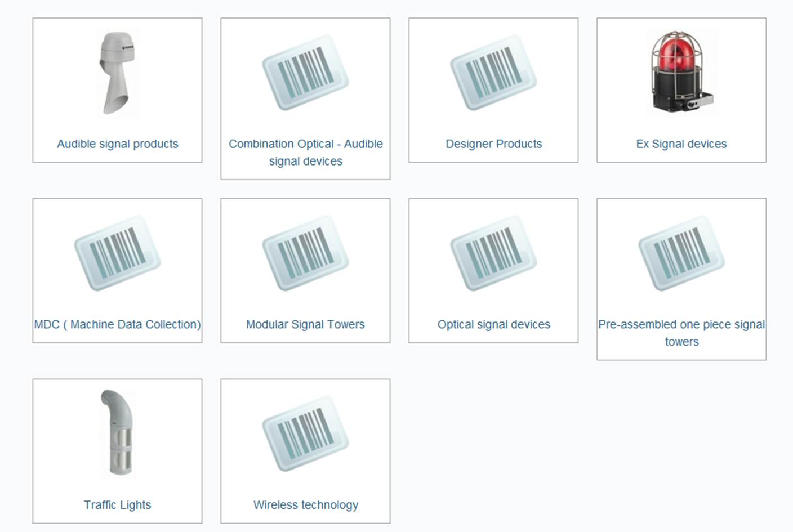793x532 pixels.
Task: Open the Ex Signal devices link
Action: pos(681,144)
